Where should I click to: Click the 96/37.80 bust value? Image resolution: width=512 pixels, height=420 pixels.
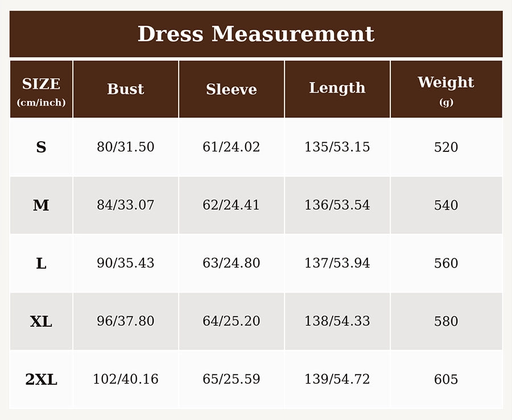[x=126, y=322]
